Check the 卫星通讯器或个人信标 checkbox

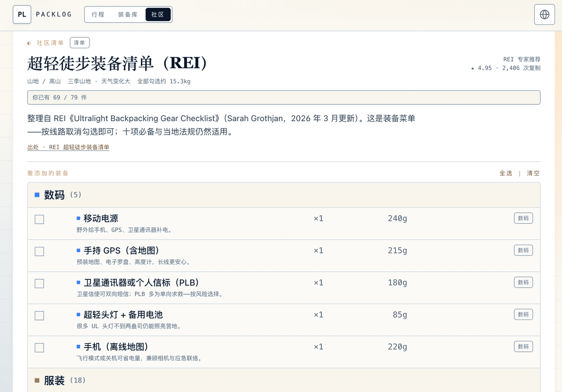pyautogui.click(x=39, y=283)
